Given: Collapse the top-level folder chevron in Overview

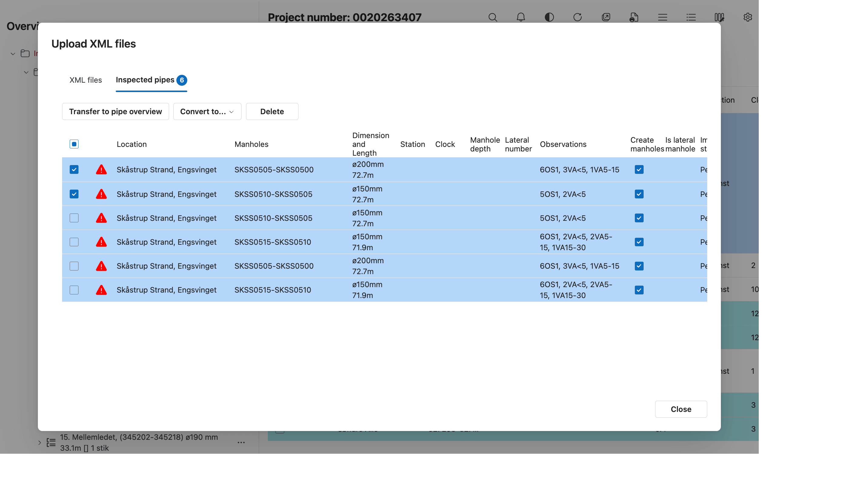Looking at the screenshot, I should (13, 54).
